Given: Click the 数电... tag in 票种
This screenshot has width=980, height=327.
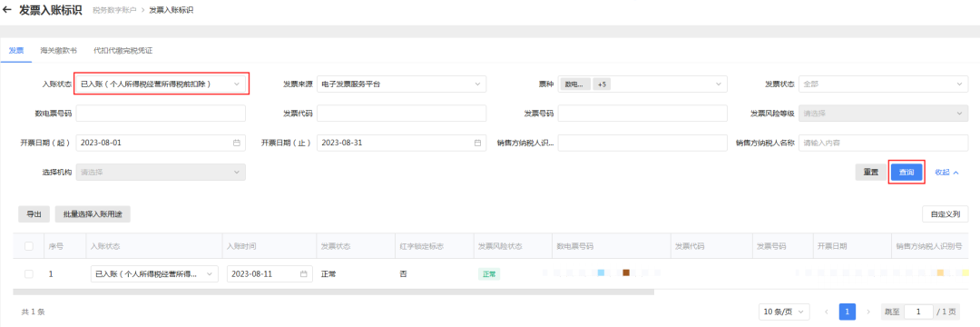Looking at the screenshot, I should [x=574, y=84].
